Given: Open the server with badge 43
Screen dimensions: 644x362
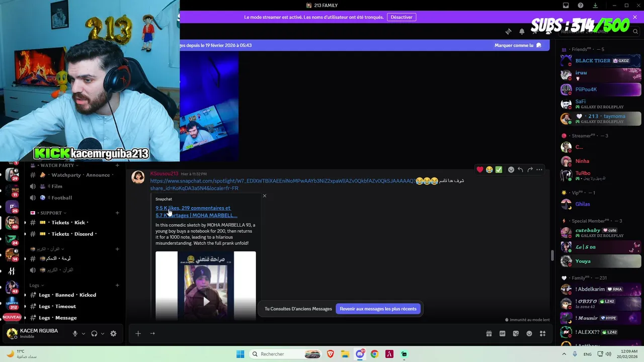Looking at the screenshot, I should pos(12,287).
